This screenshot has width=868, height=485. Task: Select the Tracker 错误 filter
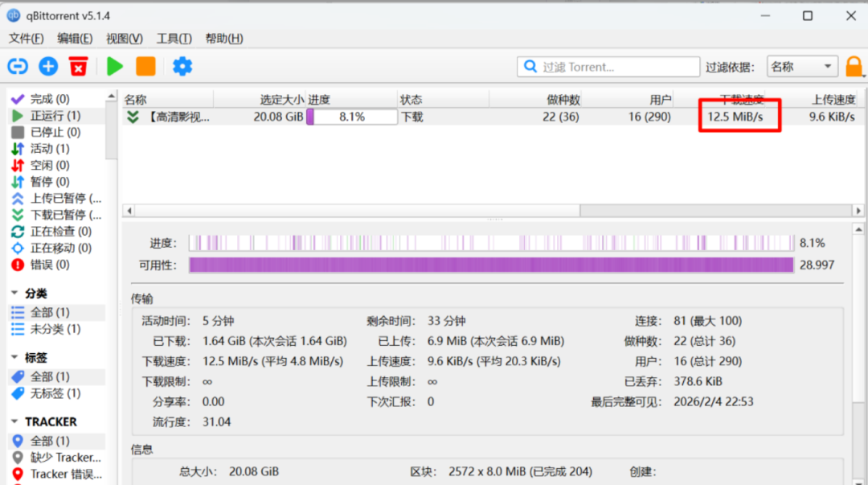point(56,474)
